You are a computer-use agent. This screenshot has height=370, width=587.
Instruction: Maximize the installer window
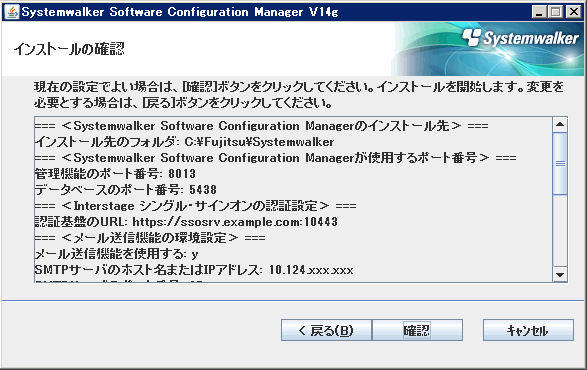556,12
